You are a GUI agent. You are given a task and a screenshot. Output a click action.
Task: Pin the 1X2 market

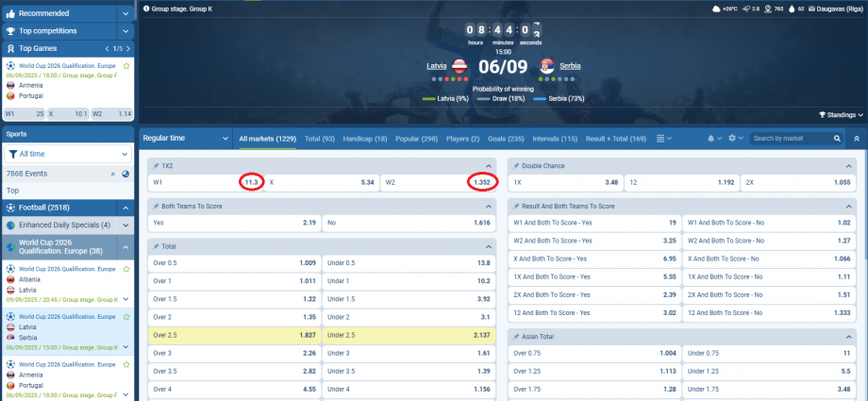[x=155, y=166]
